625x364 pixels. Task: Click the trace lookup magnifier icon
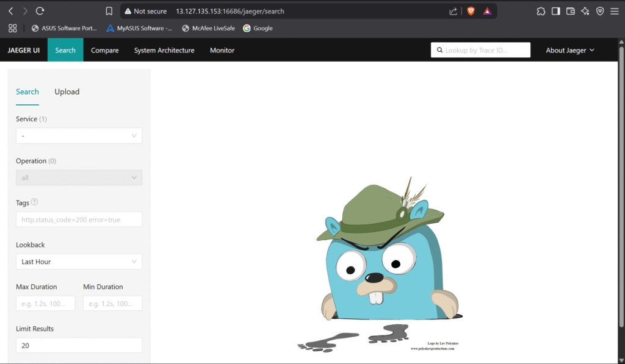(439, 50)
